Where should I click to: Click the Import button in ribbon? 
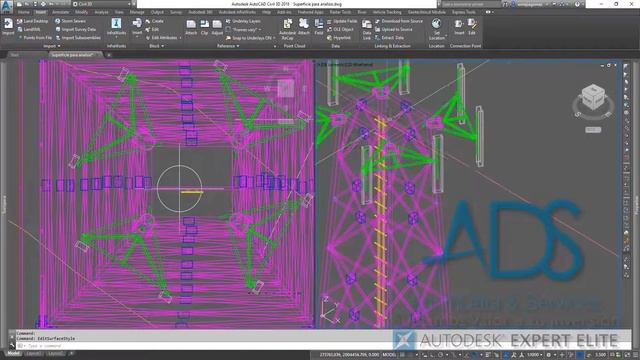click(x=8, y=27)
